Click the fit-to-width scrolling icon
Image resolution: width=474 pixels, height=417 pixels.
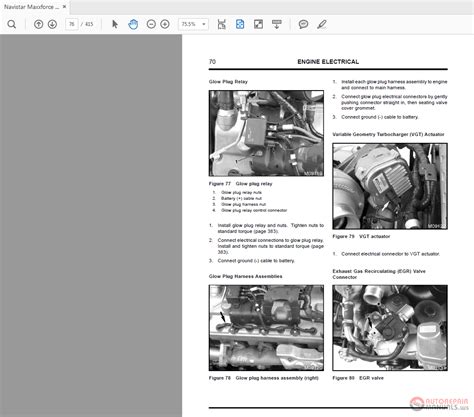point(222,24)
